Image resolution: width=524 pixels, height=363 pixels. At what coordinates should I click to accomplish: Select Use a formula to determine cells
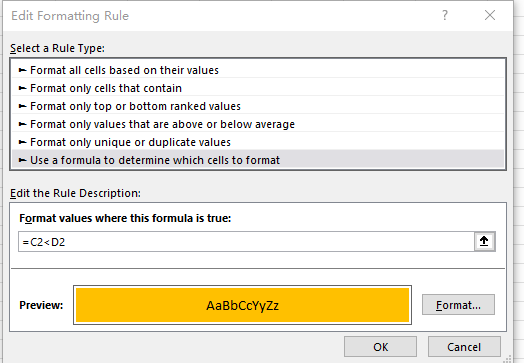[258, 160]
